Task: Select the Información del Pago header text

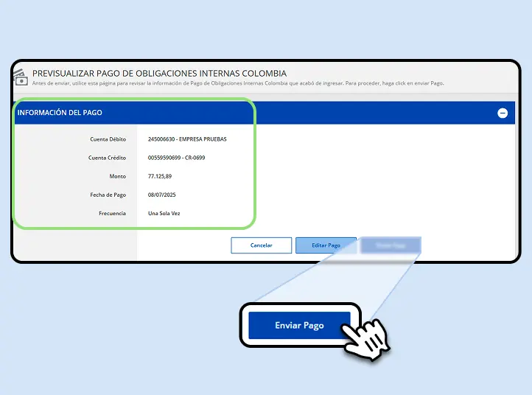Action: pos(60,113)
